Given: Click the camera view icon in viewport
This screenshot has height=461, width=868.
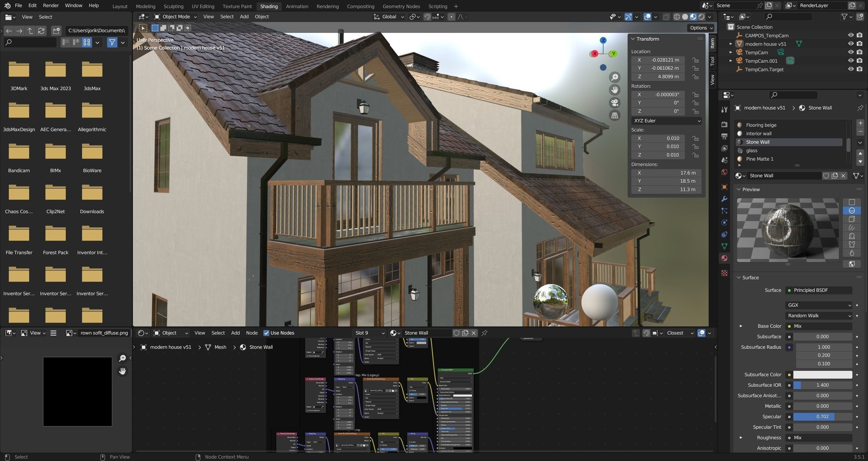Looking at the screenshot, I should tap(615, 102).
